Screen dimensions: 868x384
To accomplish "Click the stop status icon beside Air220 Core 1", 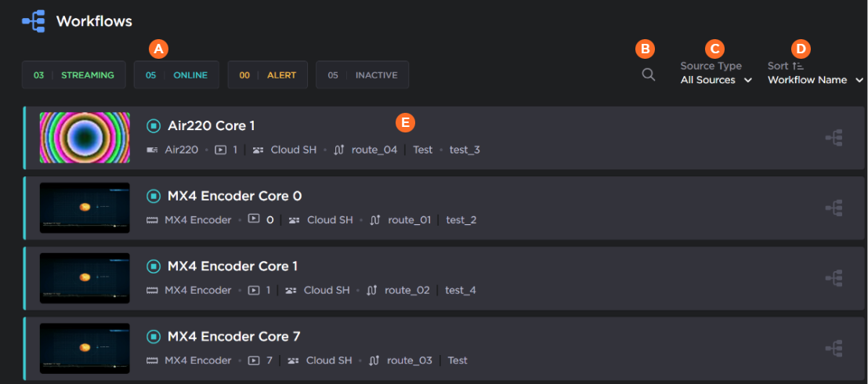I will pos(154,125).
